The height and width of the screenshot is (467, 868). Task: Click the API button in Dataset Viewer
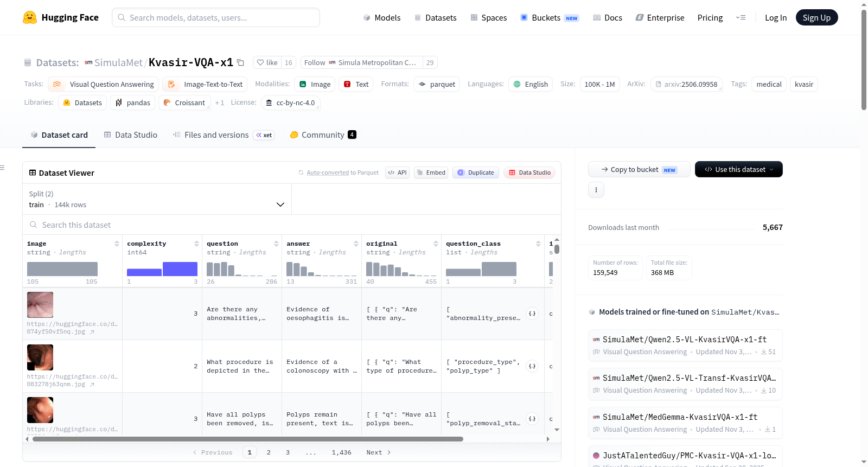click(x=397, y=172)
